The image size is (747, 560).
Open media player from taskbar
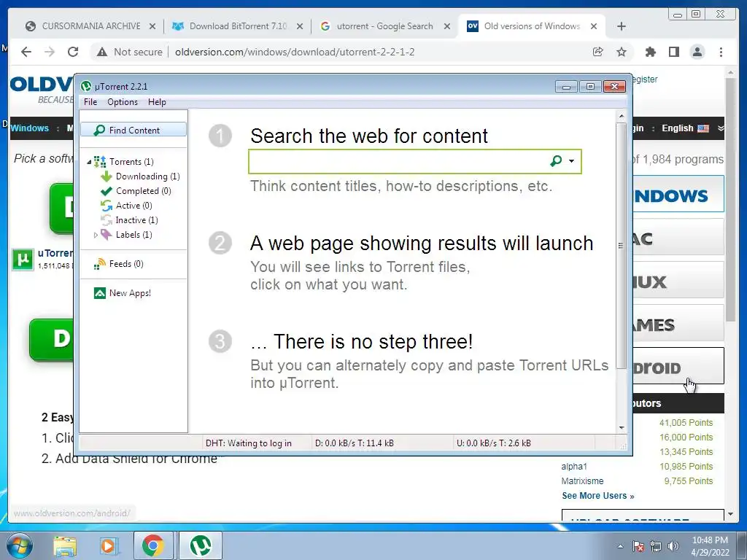pyautogui.click(x=108, y=545)
